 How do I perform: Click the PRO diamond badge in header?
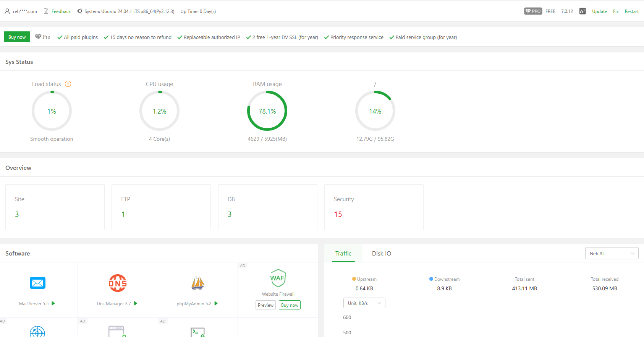pos(533,11)
